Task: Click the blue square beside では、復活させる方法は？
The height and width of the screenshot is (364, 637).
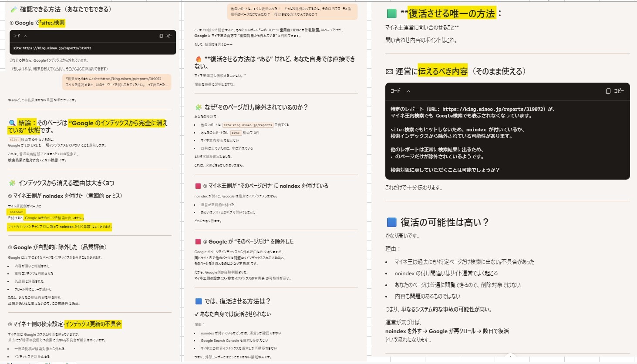Action: 199,301
